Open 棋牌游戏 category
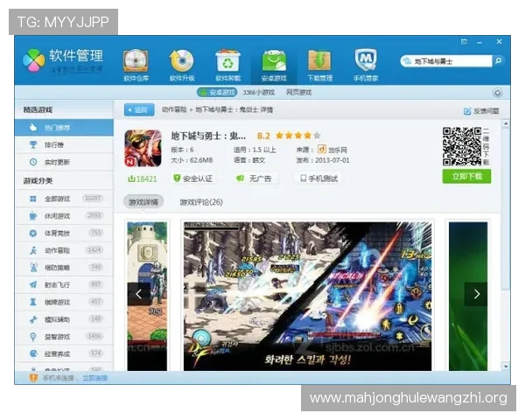 [x=64, y=302]
